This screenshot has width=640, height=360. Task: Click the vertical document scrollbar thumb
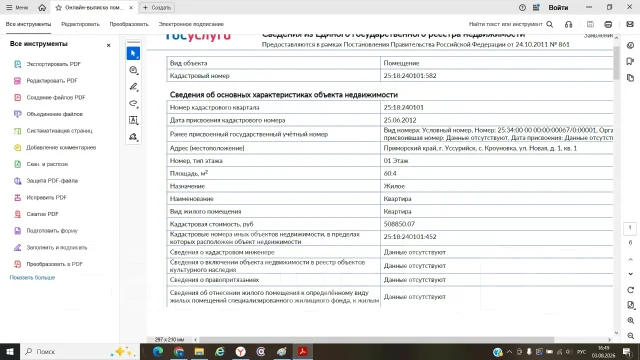(x=616, y=62)
